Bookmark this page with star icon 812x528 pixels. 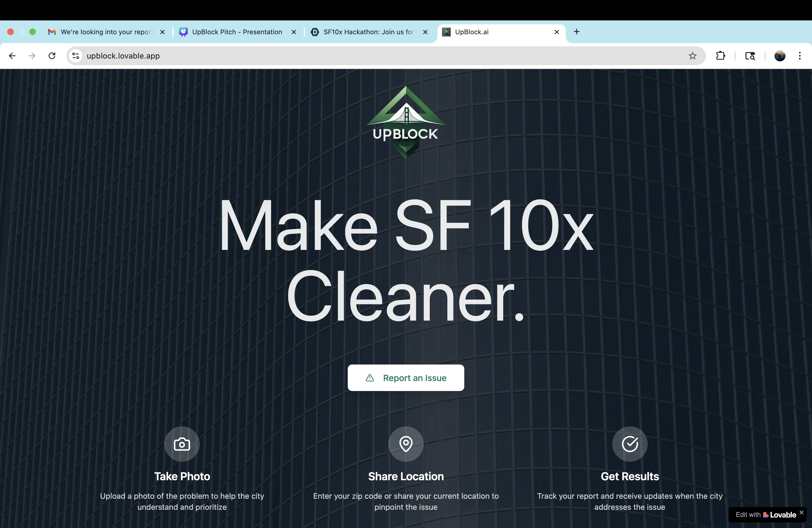click(x=692, y=56)
